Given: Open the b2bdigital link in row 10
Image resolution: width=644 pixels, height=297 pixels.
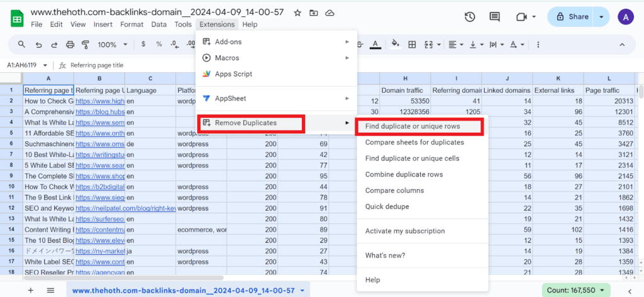Looking at the screenshot, I should pos(100,186).
